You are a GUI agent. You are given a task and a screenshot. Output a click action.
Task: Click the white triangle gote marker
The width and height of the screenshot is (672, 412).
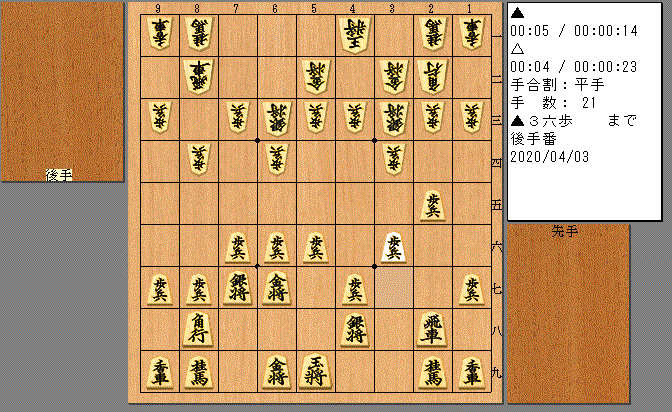[518, 49]
